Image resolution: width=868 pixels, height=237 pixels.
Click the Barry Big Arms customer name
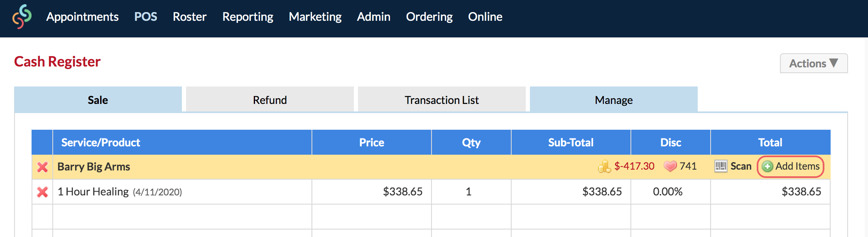click(93, 167)
